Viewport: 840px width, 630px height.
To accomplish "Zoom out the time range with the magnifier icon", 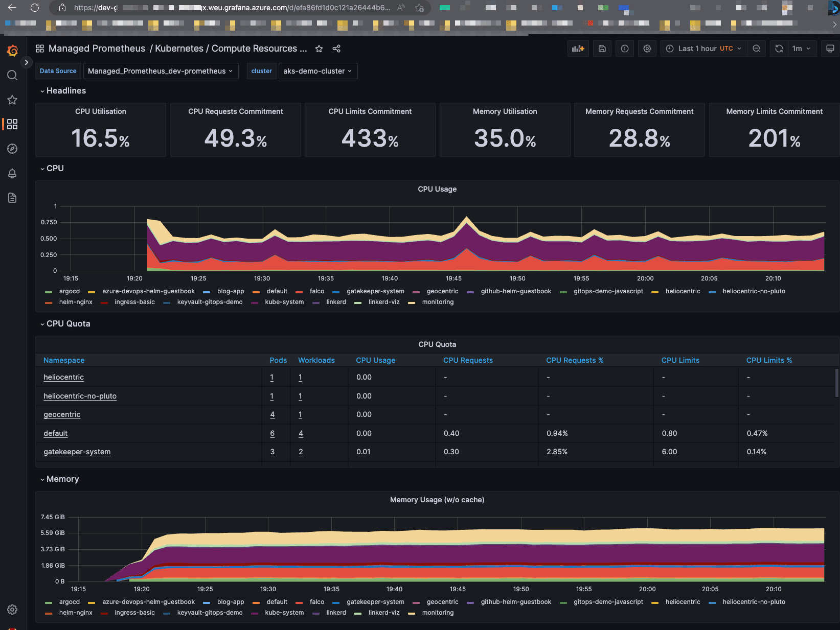I will (x=757, y=49).
